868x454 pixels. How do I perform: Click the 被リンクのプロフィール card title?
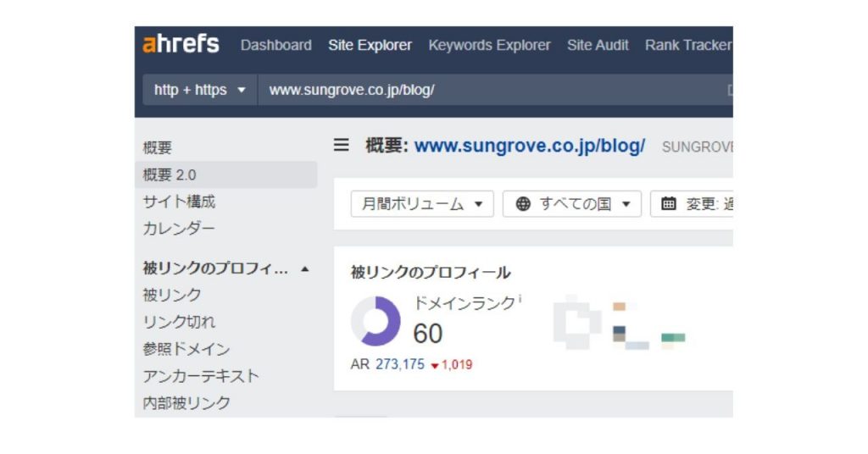431,272
